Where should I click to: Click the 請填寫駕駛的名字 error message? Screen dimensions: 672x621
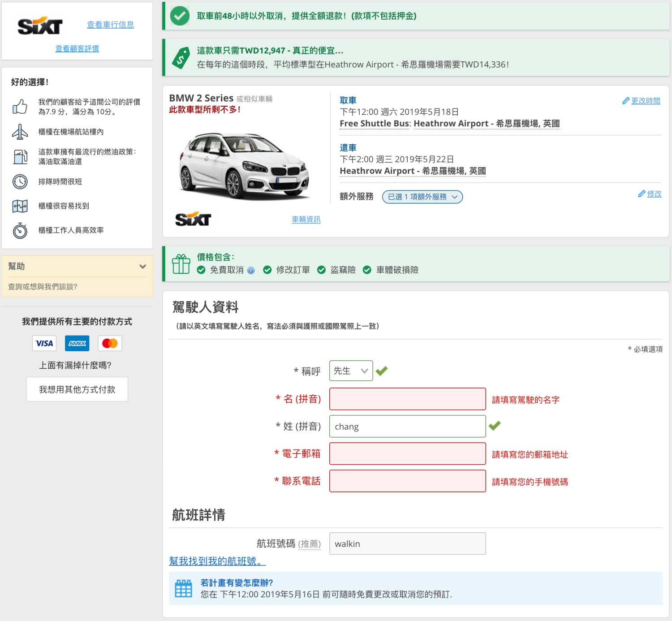[526, 400]
